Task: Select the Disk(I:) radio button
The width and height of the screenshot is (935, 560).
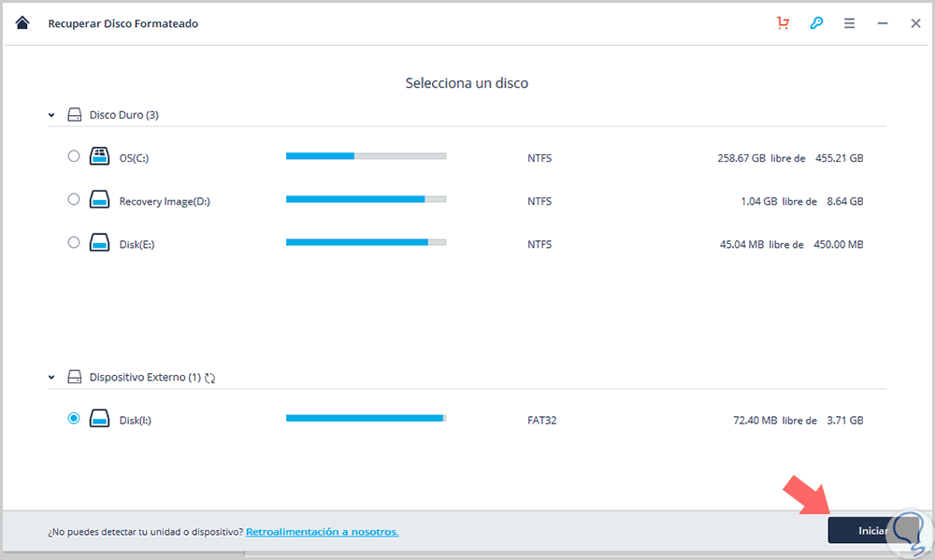Action: point(74,419)
